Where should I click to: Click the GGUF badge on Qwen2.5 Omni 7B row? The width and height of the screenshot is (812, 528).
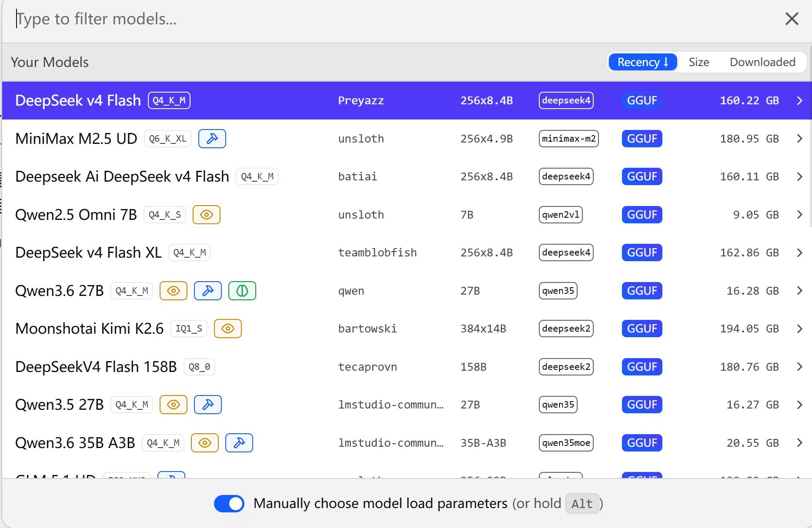pyautogui.click(x=642, y=215)
